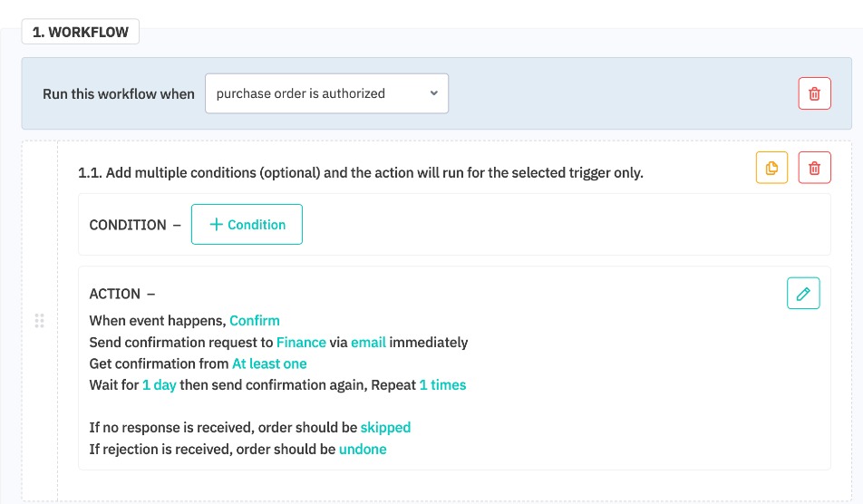This screenshot has height=504, width=863.
Task: Add a new Condition
Action: tap(247, 225)
